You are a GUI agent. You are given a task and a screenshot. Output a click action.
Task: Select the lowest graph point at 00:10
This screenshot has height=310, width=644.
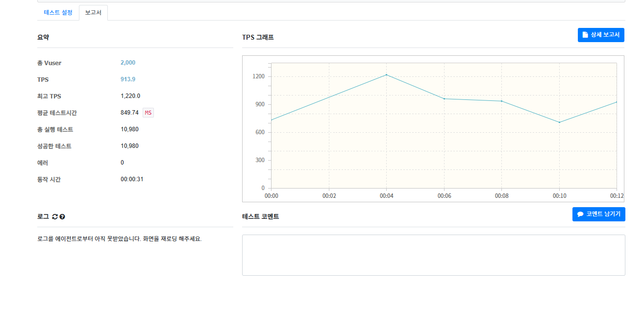559,122
